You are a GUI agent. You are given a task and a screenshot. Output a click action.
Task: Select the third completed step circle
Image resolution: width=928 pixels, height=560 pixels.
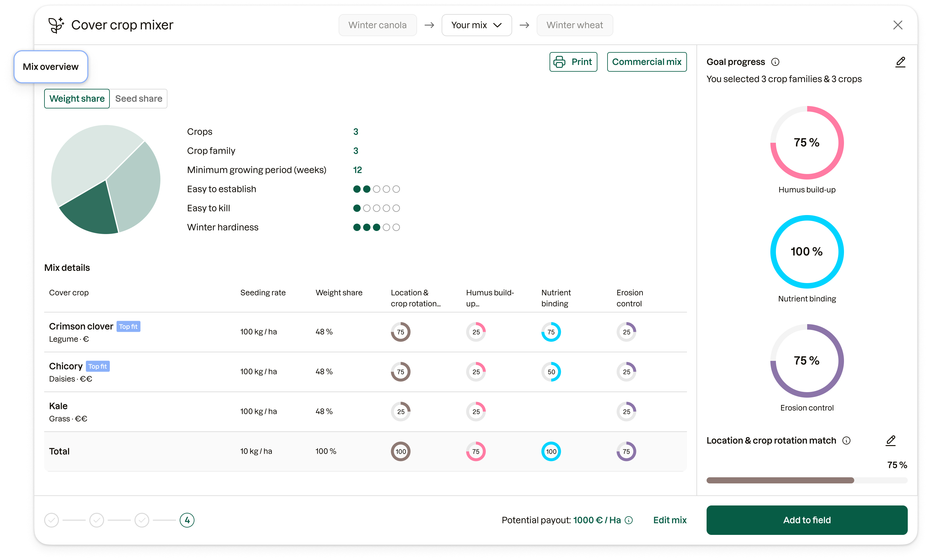pyautogui.click(x=142, y=520)
